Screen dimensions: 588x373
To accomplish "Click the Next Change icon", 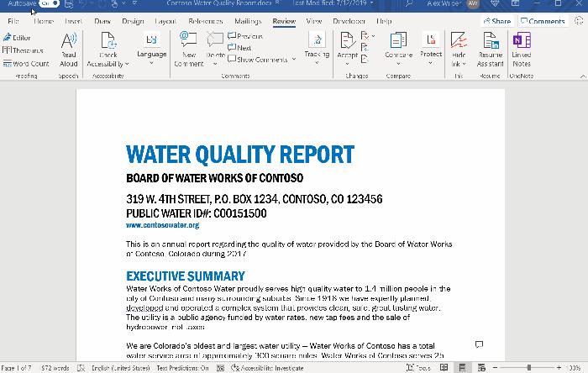I will [x=365, y=59].
